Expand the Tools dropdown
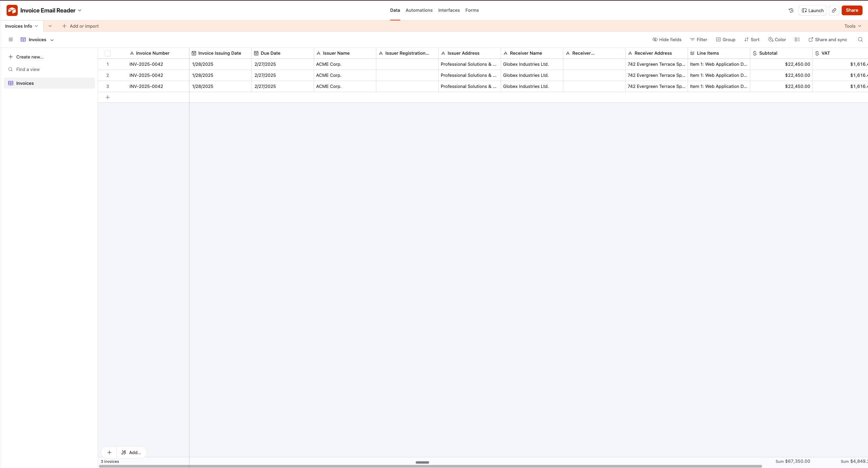The width and height of the screenshot is (868, 468). [852, 26]
